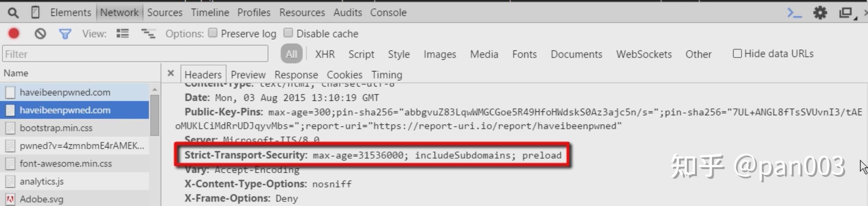The image size is (868, 206).
Task: Enable the Preserve log checkbox
Action: tap(213, 33)
